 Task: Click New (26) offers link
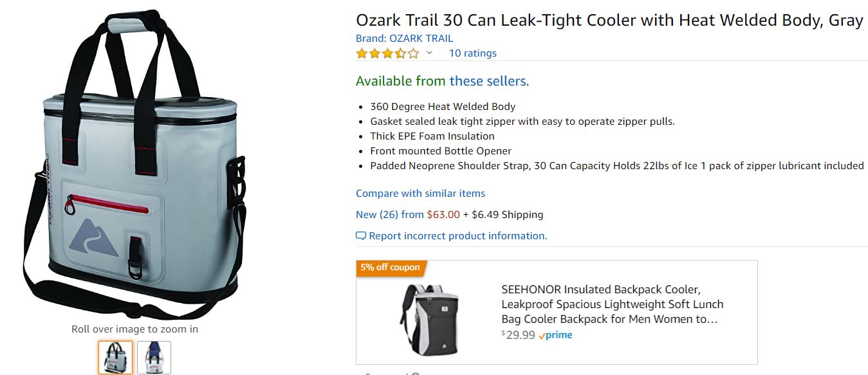(x=376, y=214)
